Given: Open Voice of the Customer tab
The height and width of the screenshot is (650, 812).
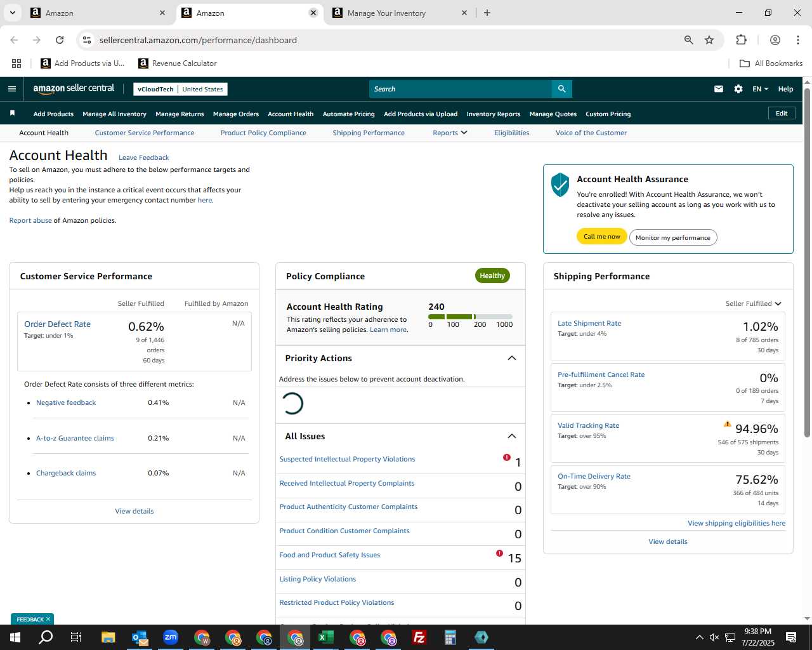Looking at the screenshot, I should [x=591, y=133].
